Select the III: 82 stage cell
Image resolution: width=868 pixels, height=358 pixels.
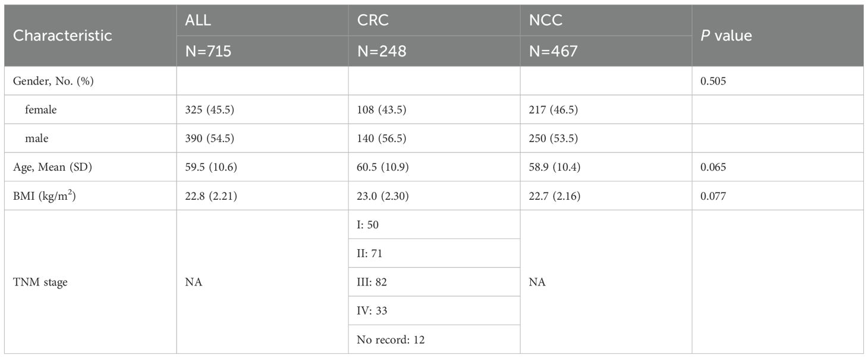point(372,282)
